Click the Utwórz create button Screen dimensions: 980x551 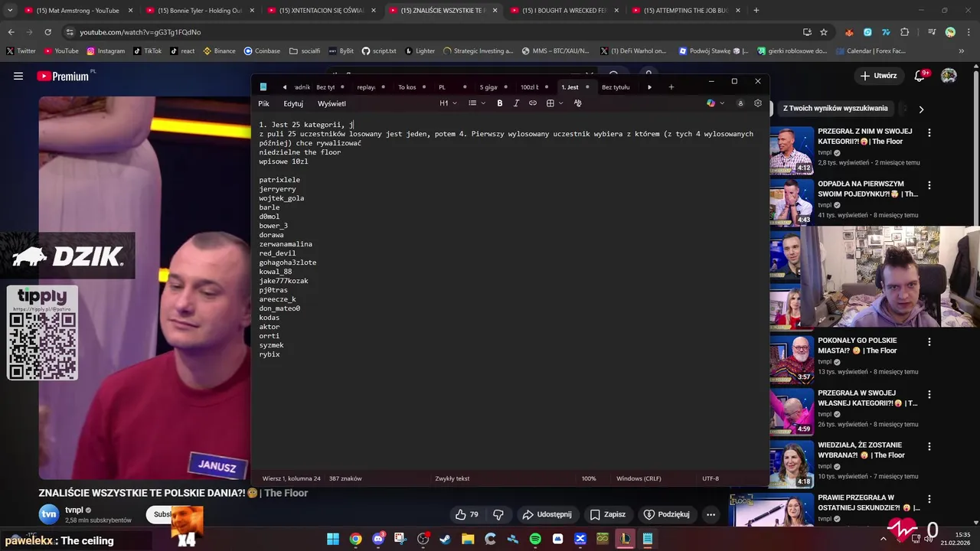click(878, 76)
